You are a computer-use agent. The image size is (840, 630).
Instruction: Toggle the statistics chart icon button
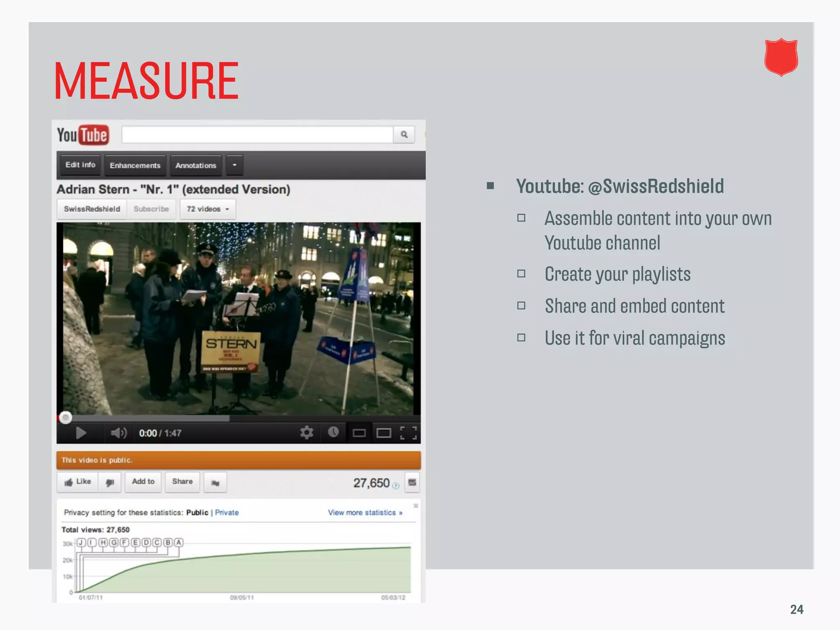(412, 483)
